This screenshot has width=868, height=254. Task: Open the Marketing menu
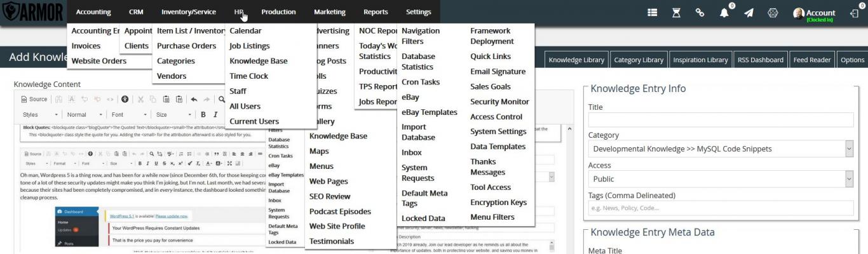tap(330, 12)
